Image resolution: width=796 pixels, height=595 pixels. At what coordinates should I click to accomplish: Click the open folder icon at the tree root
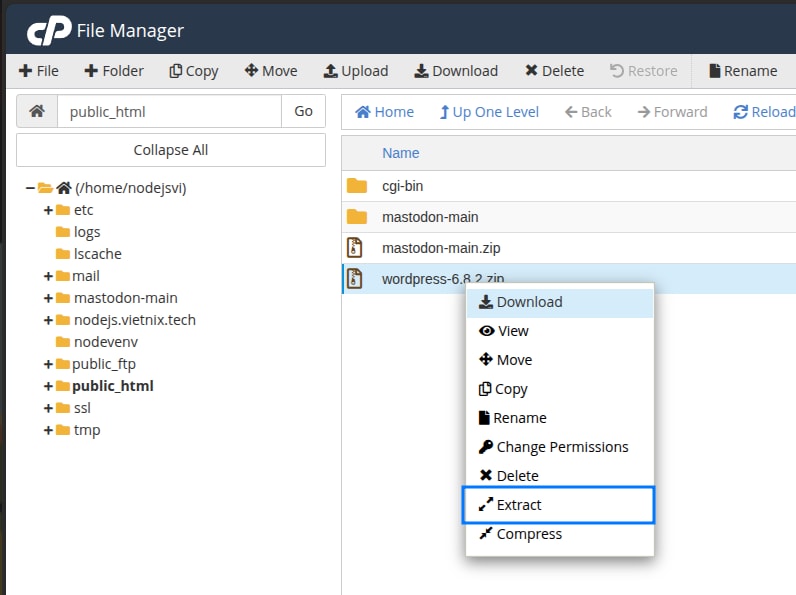click(x=45, y=188)
